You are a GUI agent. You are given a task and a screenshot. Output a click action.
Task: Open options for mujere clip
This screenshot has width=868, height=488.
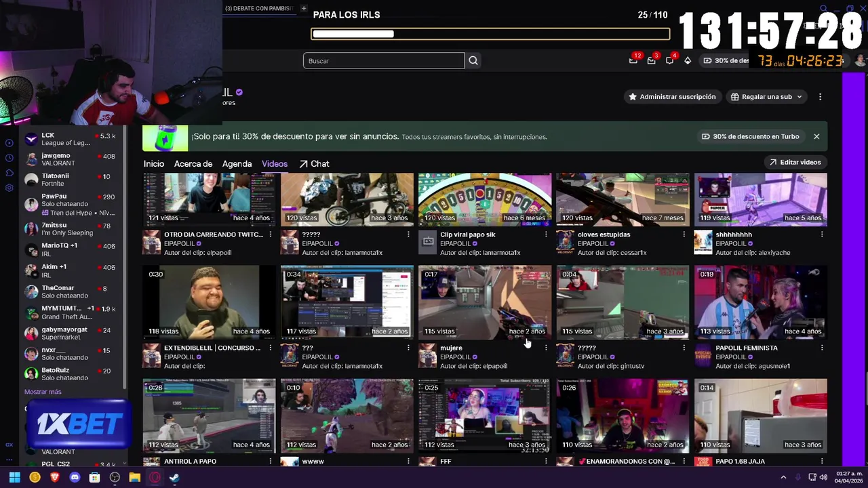(546, 348)
